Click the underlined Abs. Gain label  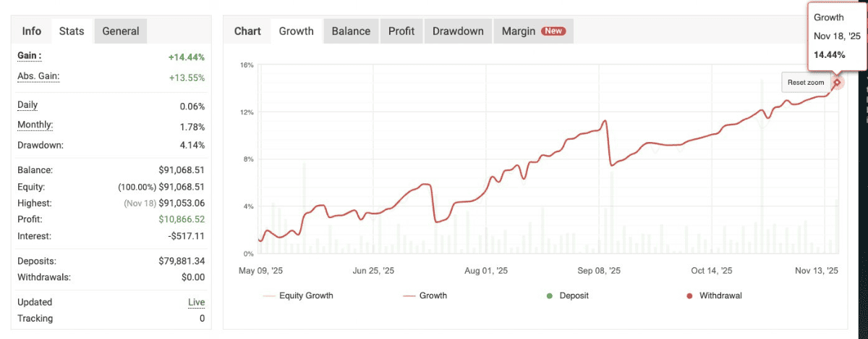pyautogui.click(x=38, y=76)
